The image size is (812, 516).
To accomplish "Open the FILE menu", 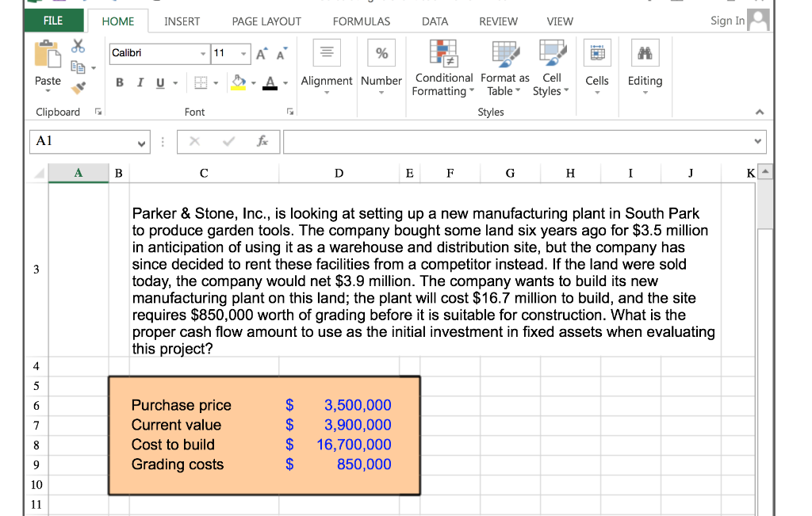I will (52, 19).
